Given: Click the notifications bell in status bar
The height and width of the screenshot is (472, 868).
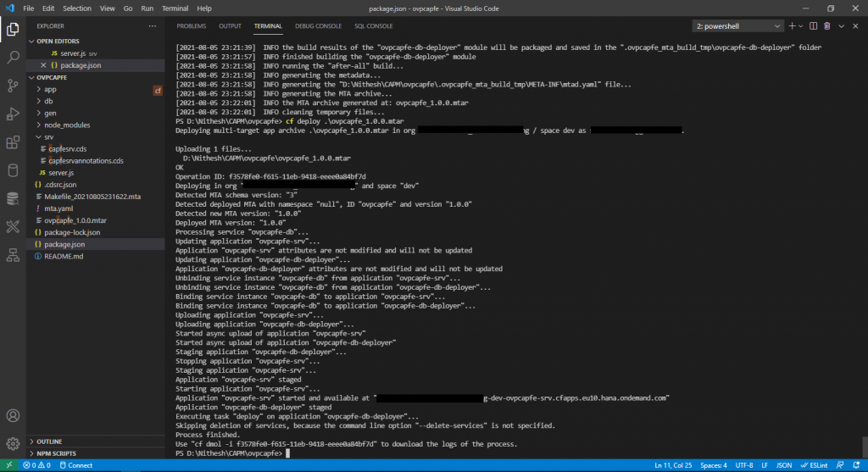Looking at the screenshot, I should pos(856,465).
